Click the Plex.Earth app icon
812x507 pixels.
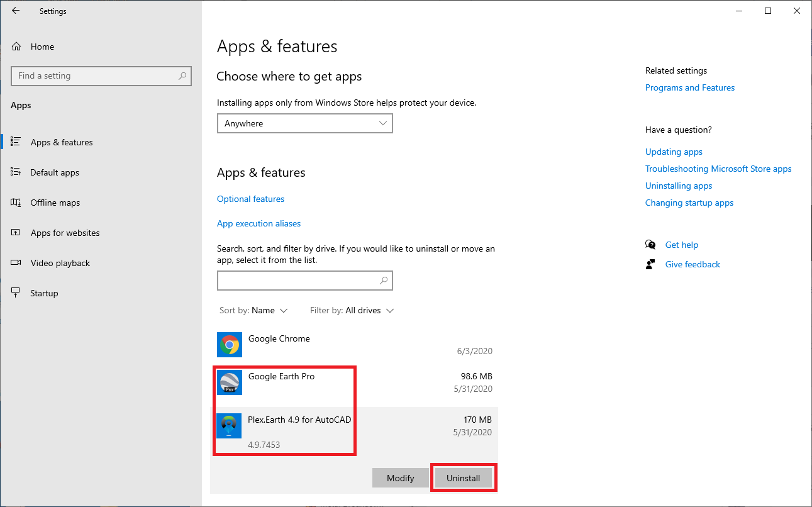[x=230, y=425]
